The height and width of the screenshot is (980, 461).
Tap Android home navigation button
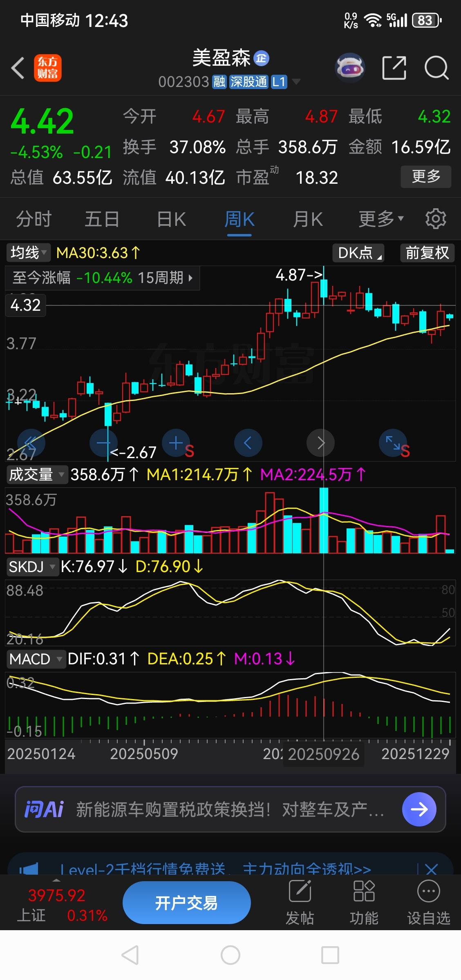(230, 955)
